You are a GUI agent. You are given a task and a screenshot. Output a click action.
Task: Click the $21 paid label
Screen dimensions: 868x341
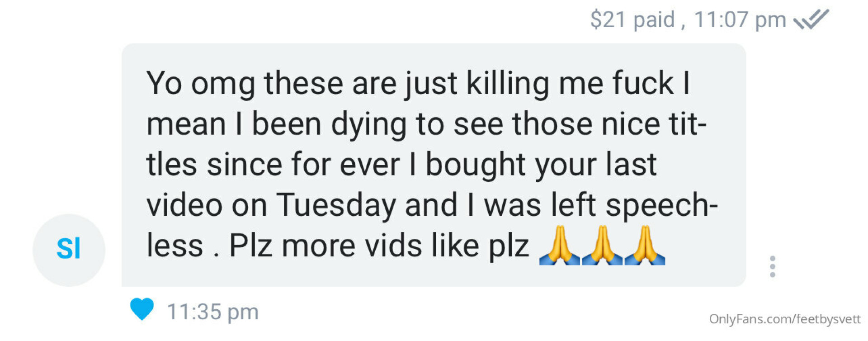[632, 20]
